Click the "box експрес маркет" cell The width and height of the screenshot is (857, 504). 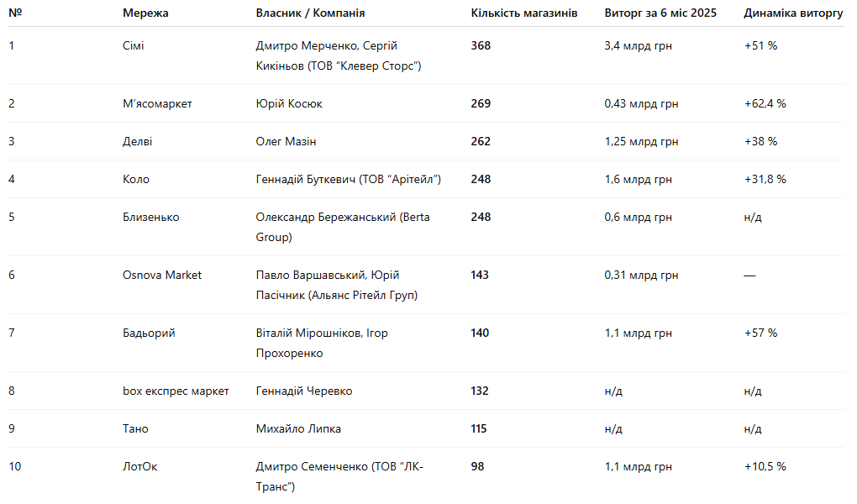click(x=176, y=391)
